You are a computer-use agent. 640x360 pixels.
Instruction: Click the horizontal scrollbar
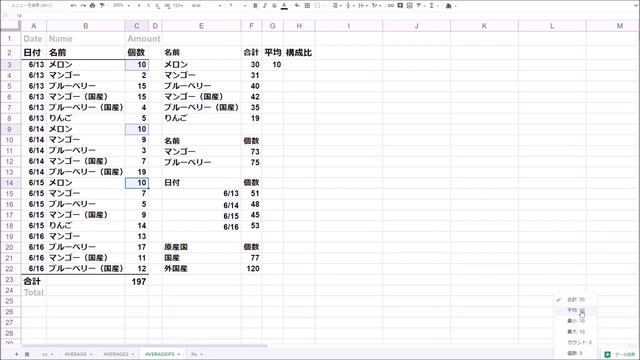click(x=143, y=346)
